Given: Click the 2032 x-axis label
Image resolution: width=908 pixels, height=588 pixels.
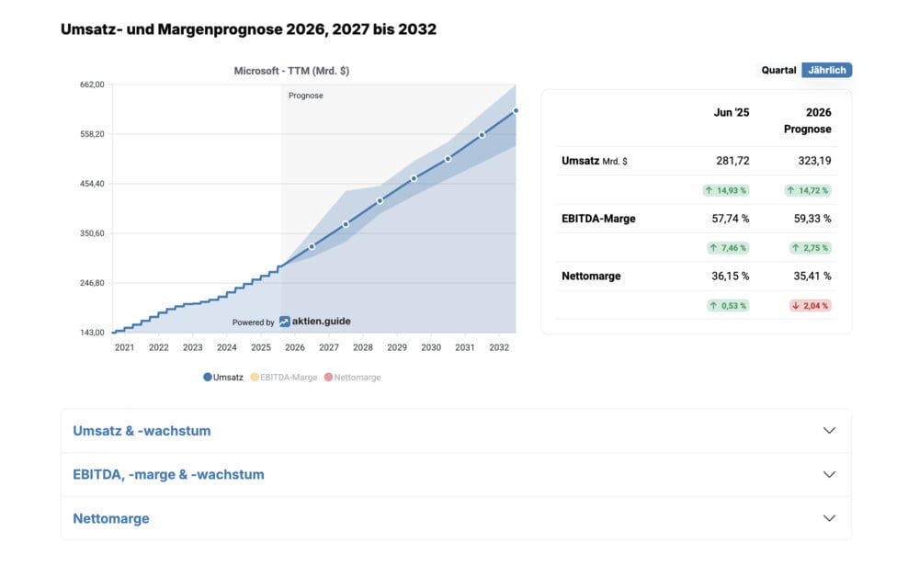Looking at the screenshot, I should [499, 347].
